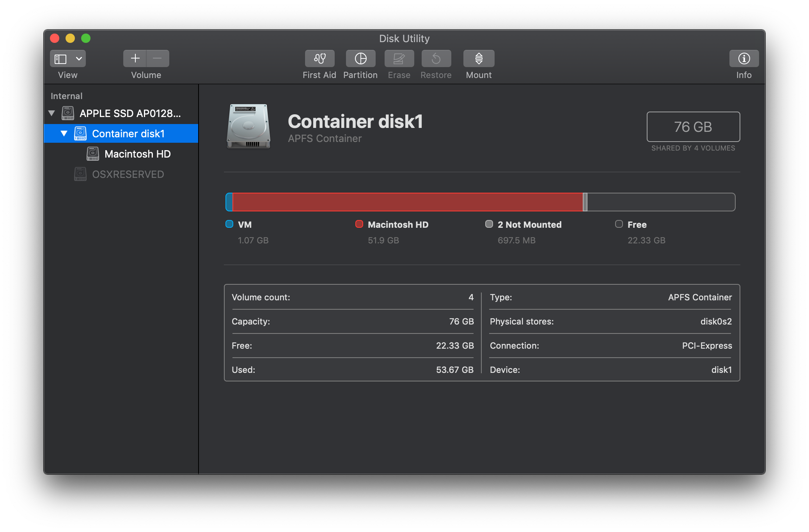
Task: Collapse the Container disk1 disclosure triangle
Action: (x=64, y=133)
